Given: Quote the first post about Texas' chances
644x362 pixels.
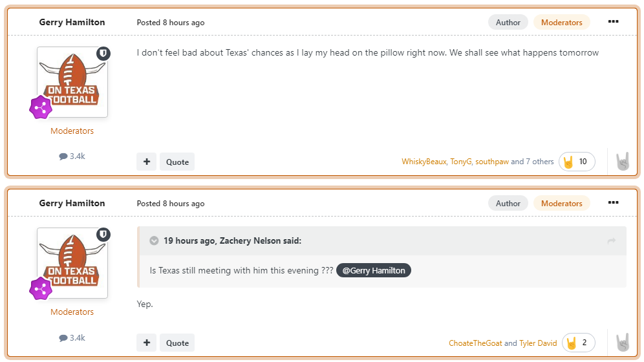Looking at the screenshot, I should [177, 162].
